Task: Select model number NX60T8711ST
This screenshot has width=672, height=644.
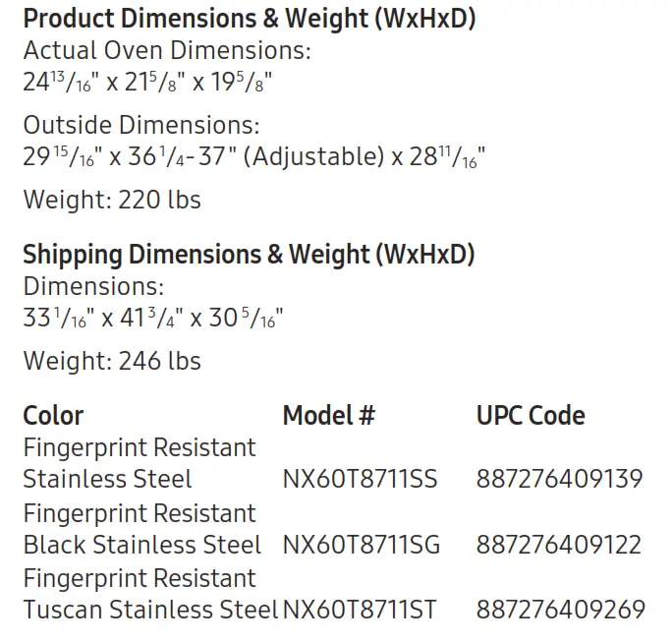Action: (x=360, y=610)
